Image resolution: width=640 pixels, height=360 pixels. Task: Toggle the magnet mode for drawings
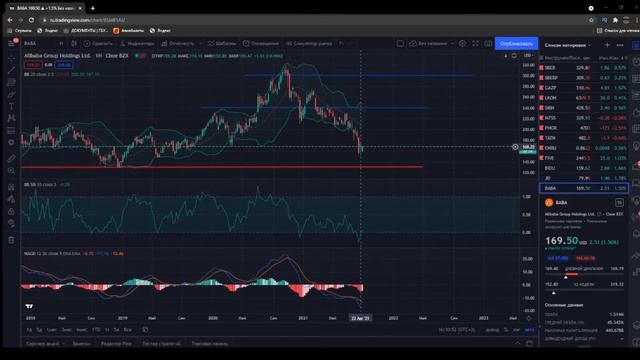pyautogui.click(x=11, y=187)
